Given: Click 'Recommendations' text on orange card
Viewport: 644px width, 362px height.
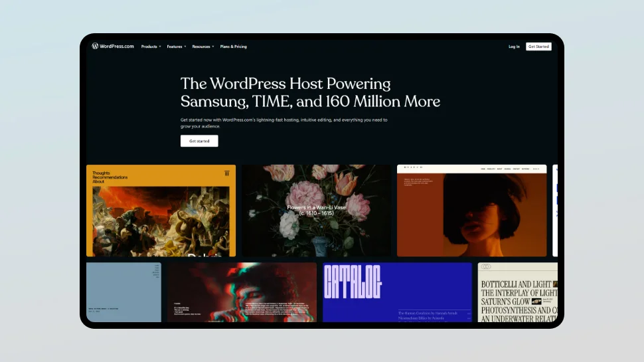Looking at the screenshot, I should click(x=110, y=177).
